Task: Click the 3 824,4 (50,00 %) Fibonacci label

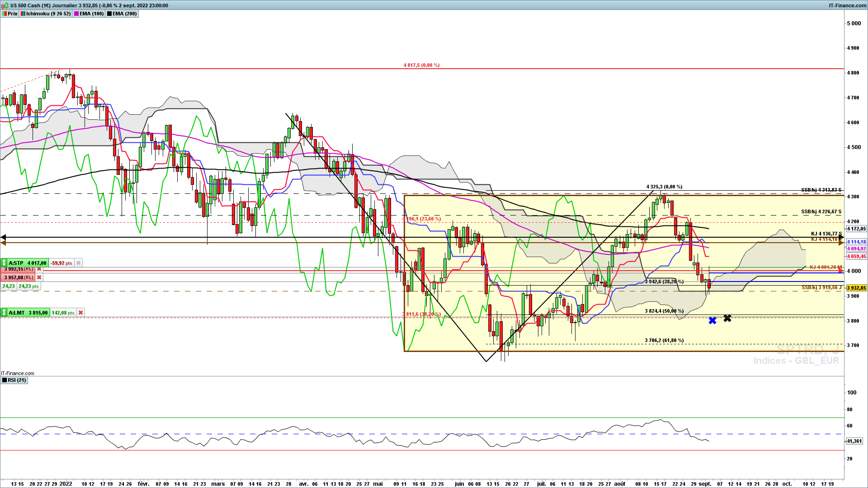Action: click(664, 311)
